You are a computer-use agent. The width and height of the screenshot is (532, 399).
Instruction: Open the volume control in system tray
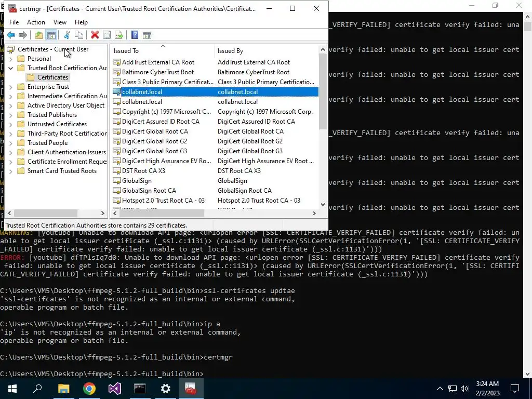(x=464, y=389)
